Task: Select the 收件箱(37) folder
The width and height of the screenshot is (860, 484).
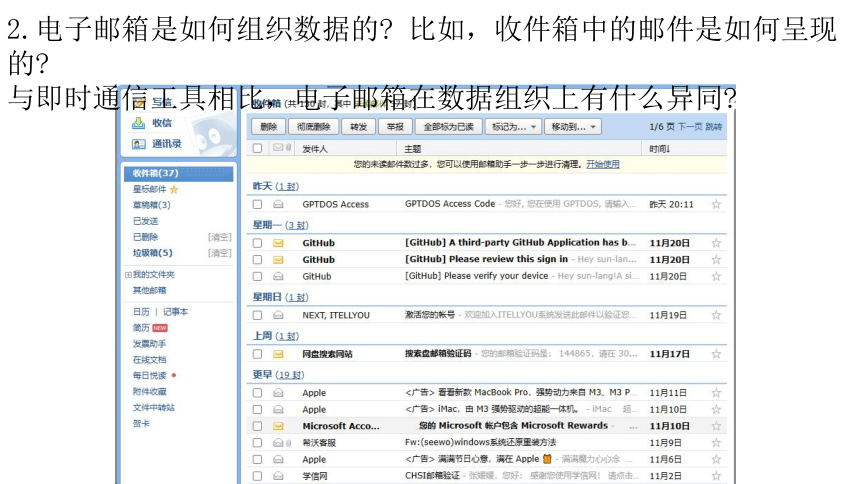Action: (x=179, y=173)
